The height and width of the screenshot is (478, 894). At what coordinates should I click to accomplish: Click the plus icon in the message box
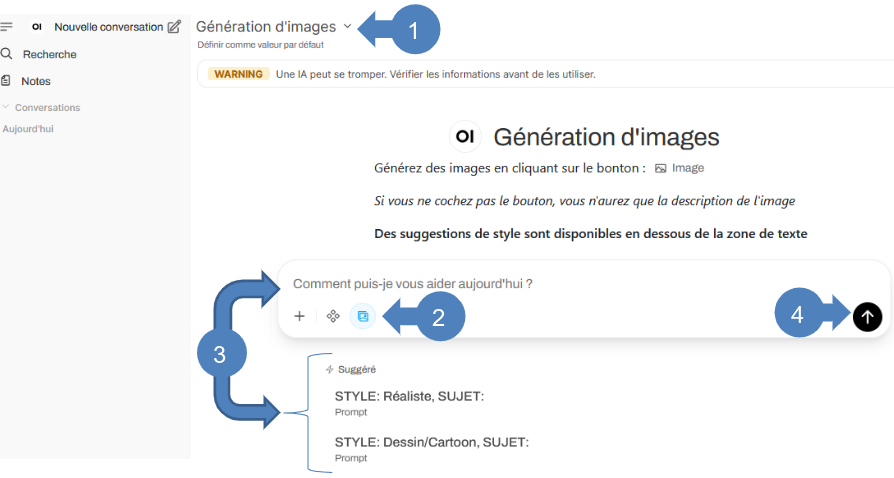coord(299,316)
